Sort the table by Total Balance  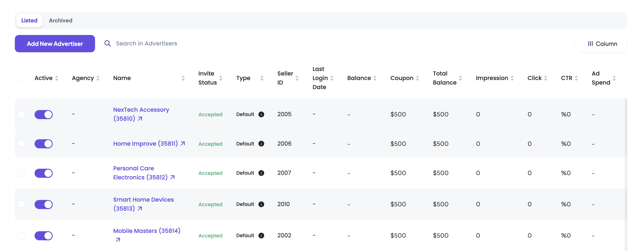[460, 78]
